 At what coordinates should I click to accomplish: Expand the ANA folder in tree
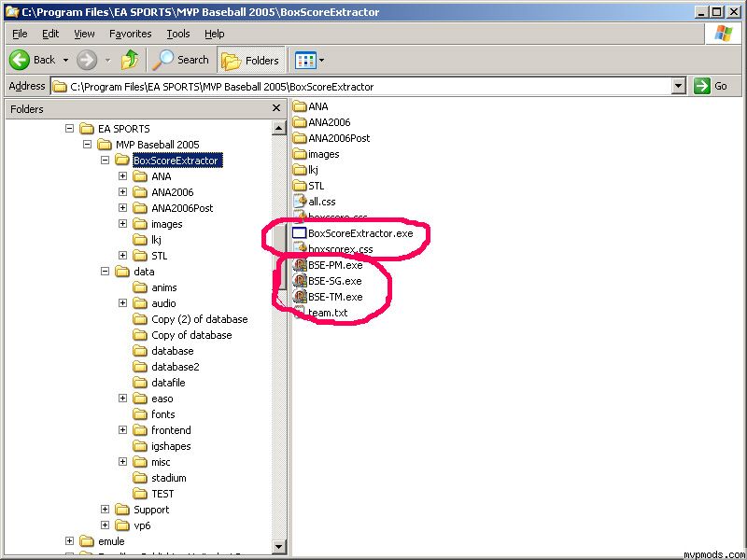coord(123,176)
